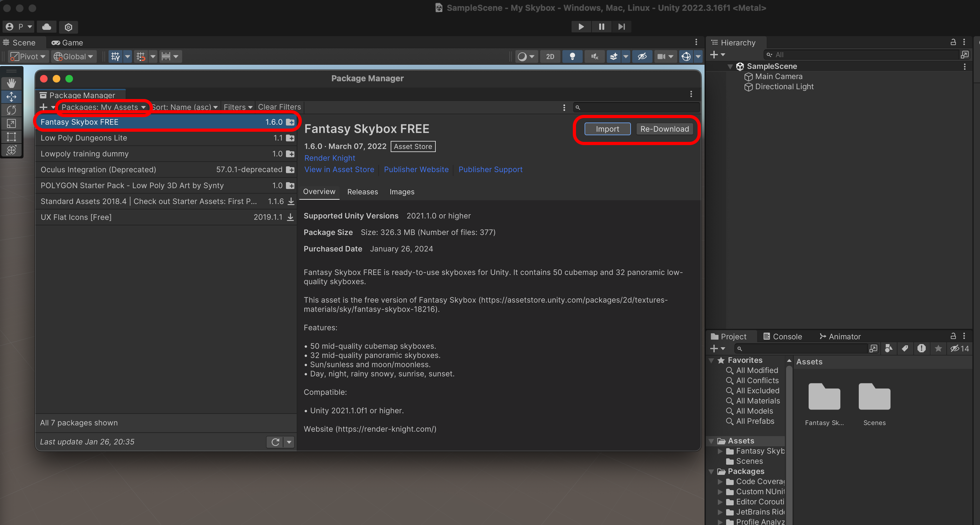Click the Step frame button
980x525 pixels.
[x=621, y=27]
